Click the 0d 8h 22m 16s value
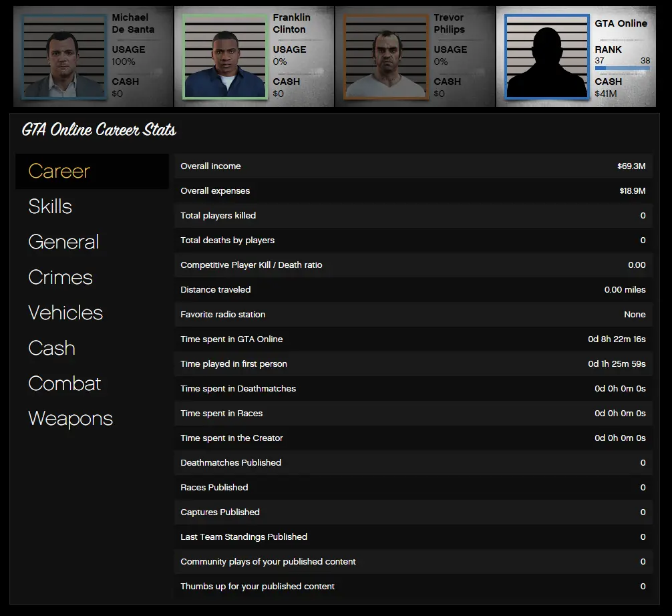The image size is (672, 616). (617, 339)
